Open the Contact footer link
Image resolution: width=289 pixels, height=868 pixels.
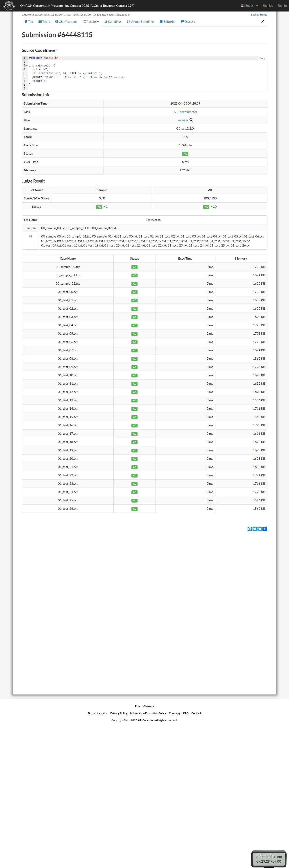click(x=196, y=713)
